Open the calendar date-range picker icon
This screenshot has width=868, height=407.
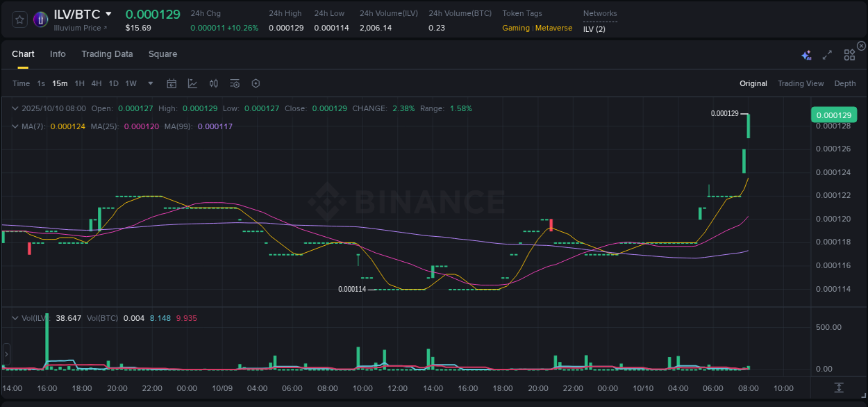(x=172, y=83)
